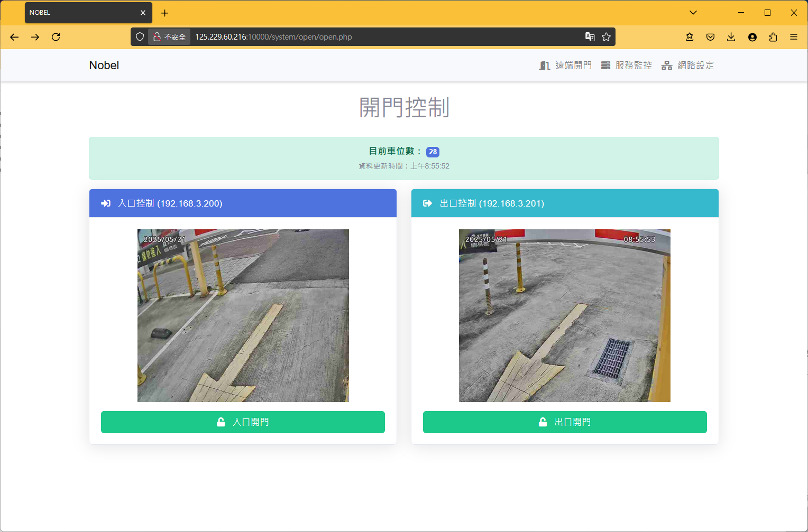Image resolution: width=808 pixels, height=532 pixels.
Task: Click the 出口控制 (192.168.3.201) header text
Action: click(x=492, y=203)
